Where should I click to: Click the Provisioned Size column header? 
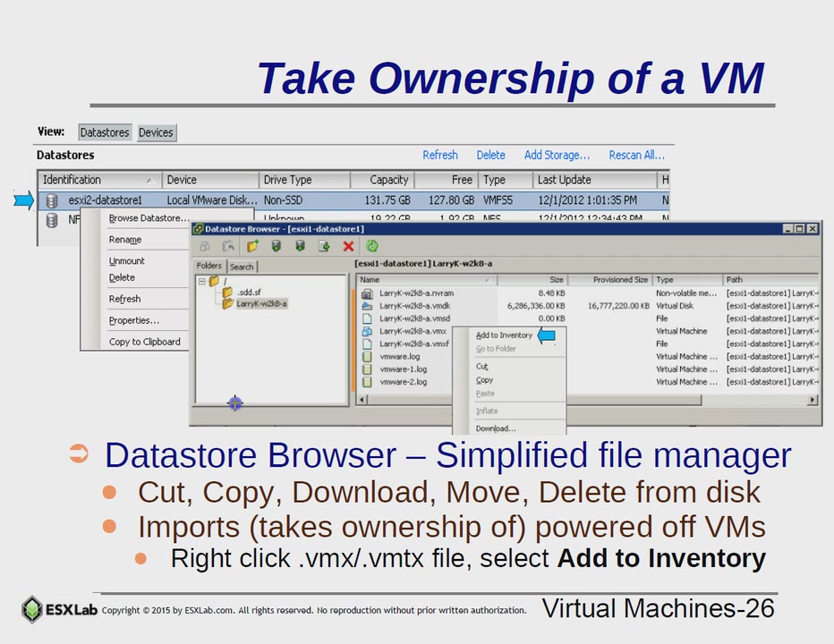click(610, 280)
